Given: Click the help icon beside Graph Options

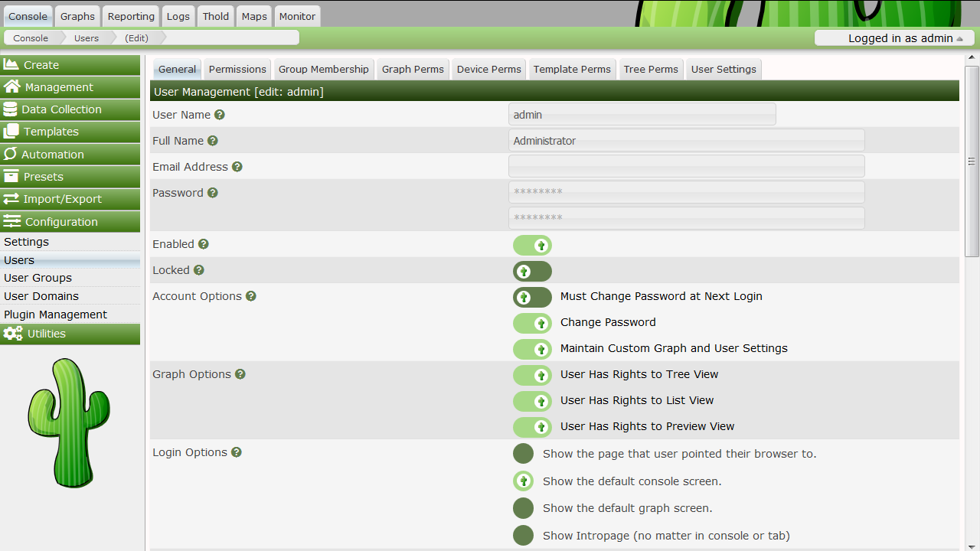Looking at the screenshot, I should click(240, 374).
